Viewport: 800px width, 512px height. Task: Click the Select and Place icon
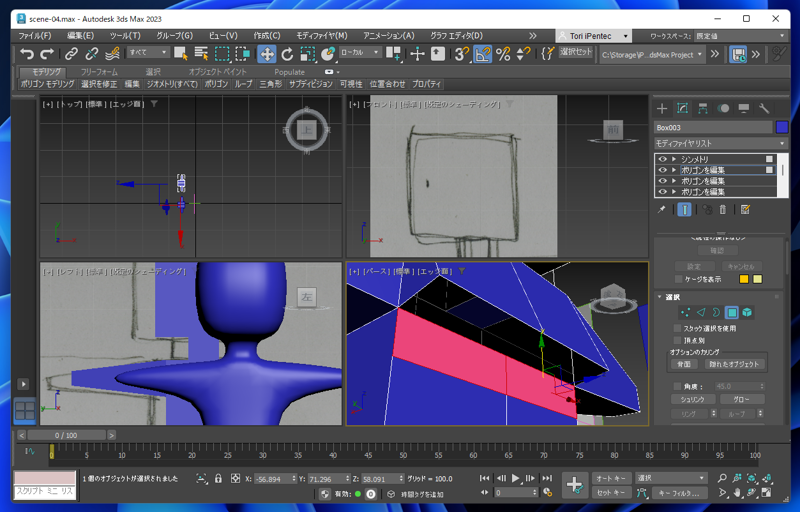coord(328,54)
